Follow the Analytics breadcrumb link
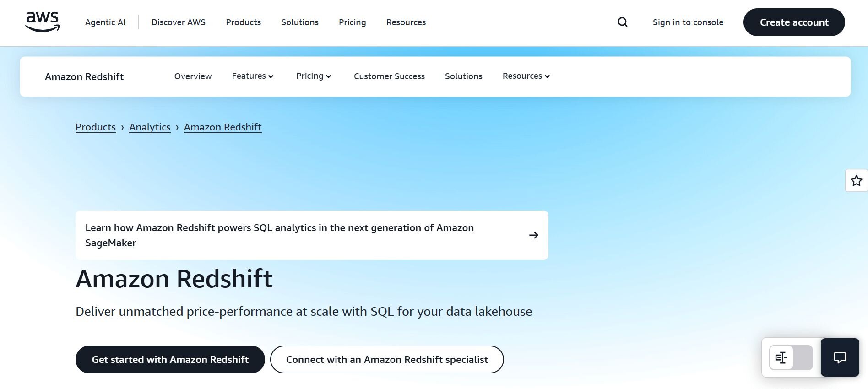 click(150, 127)
